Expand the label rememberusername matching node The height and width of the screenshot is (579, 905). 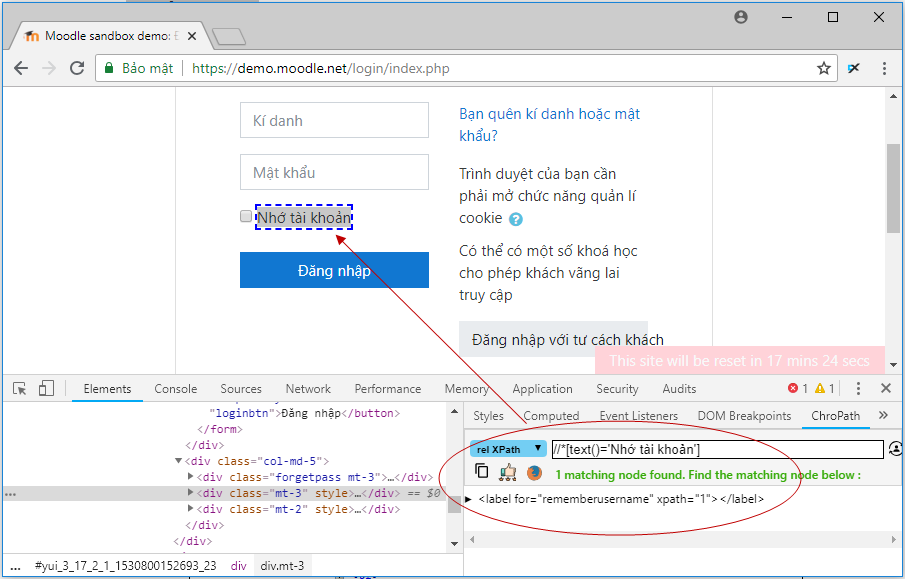tap(468, 499)
